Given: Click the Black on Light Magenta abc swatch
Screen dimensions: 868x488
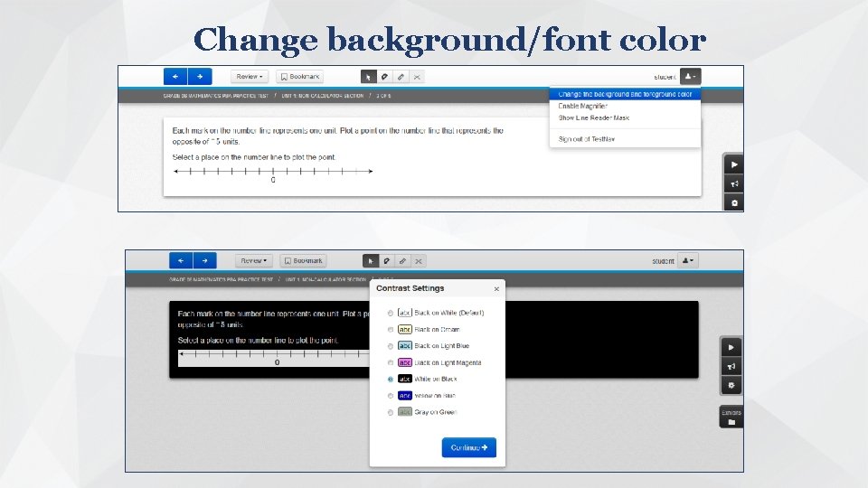Looking at the screenshot, I should 405,362.
